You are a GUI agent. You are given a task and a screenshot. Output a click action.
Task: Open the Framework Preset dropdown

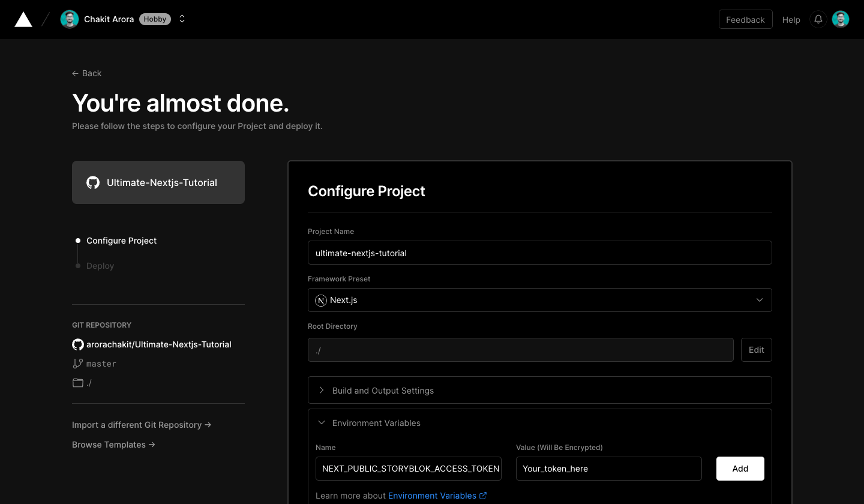coord(540,300)
